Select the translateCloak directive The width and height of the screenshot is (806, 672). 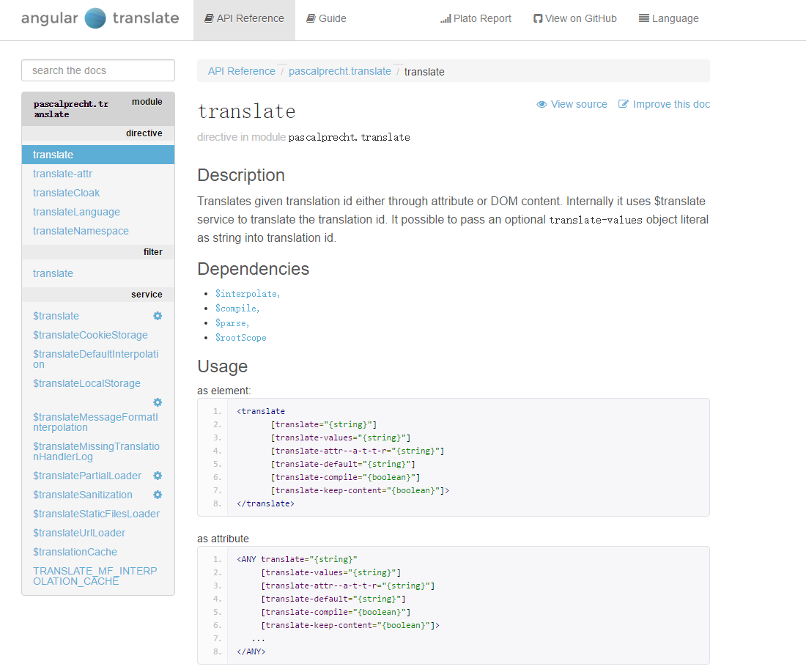(66, 192)
